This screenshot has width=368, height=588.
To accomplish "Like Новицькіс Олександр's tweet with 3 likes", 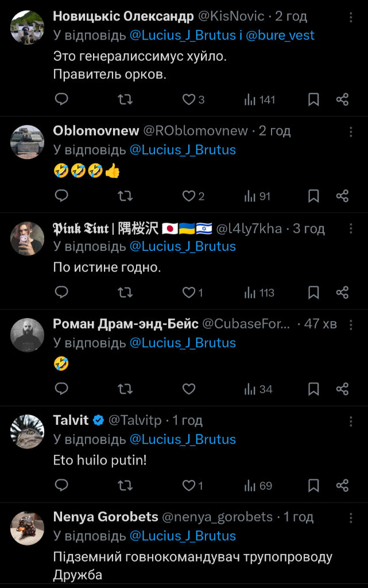I will pos(189,100).
